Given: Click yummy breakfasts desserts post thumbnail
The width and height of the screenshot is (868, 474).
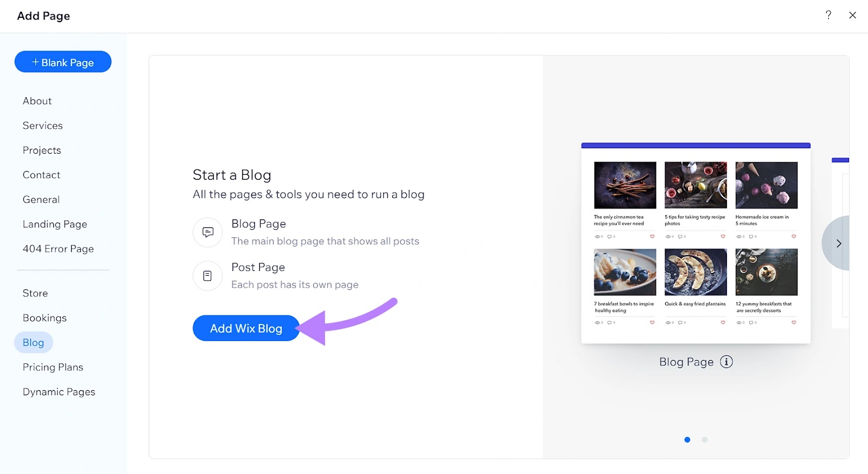Looking at the screenshot, I should (767, 272).
